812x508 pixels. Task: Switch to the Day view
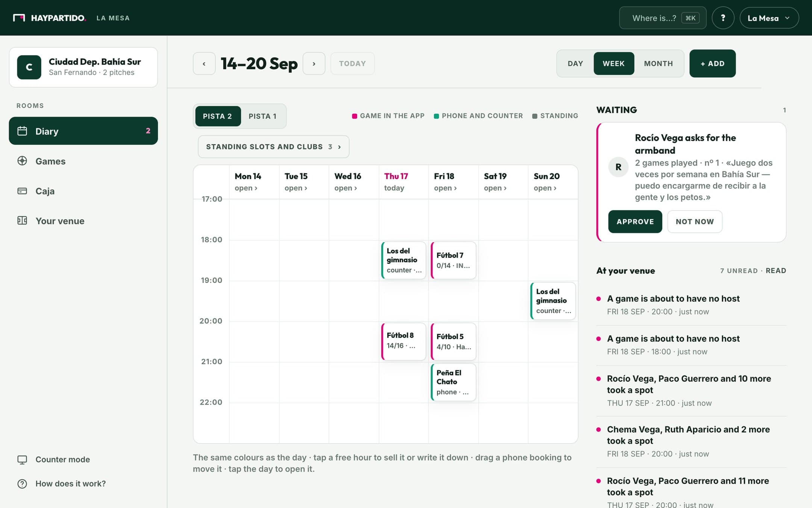point(575,64)
